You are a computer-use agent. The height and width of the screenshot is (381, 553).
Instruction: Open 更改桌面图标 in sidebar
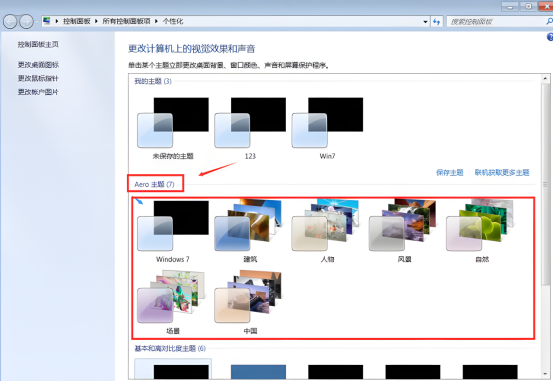pyautogui.click(x=38, y=65)
